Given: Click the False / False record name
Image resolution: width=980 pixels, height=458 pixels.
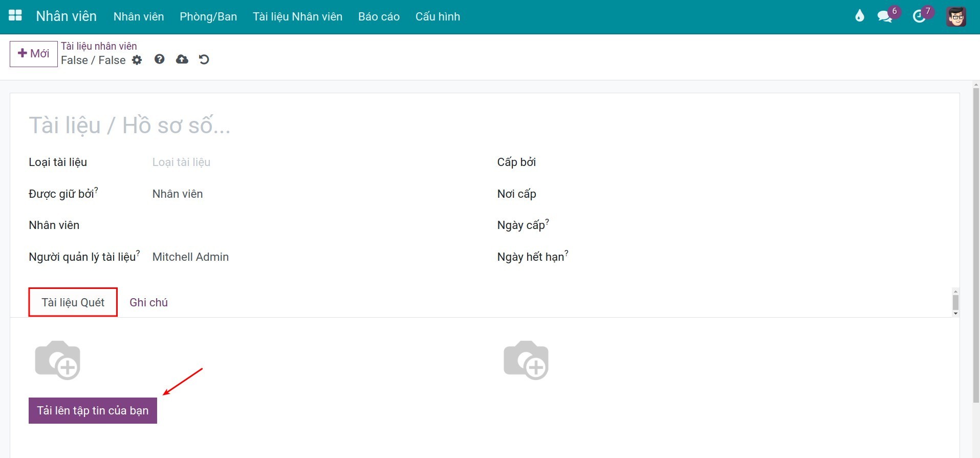Looking at the screenshot, I should (x=93, y=60).
